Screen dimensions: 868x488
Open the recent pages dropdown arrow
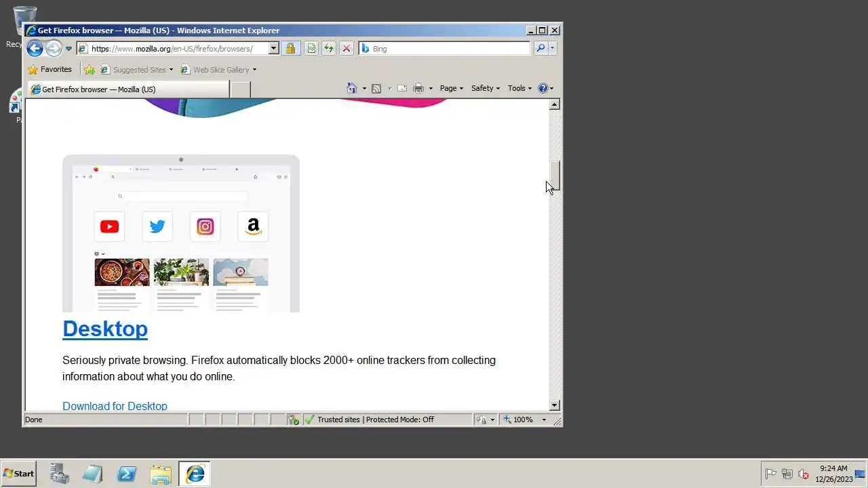pos(68,49)
